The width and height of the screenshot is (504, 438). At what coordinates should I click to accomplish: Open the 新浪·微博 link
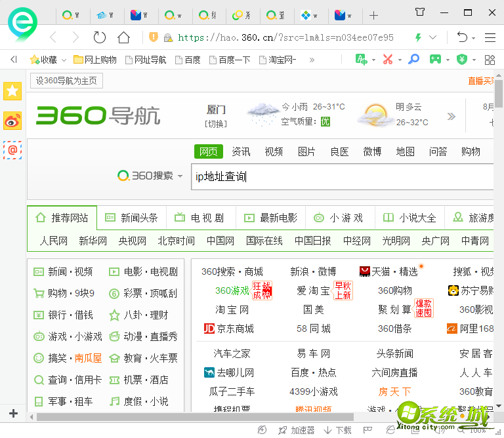pyautogui.click(x=314, y=271)
